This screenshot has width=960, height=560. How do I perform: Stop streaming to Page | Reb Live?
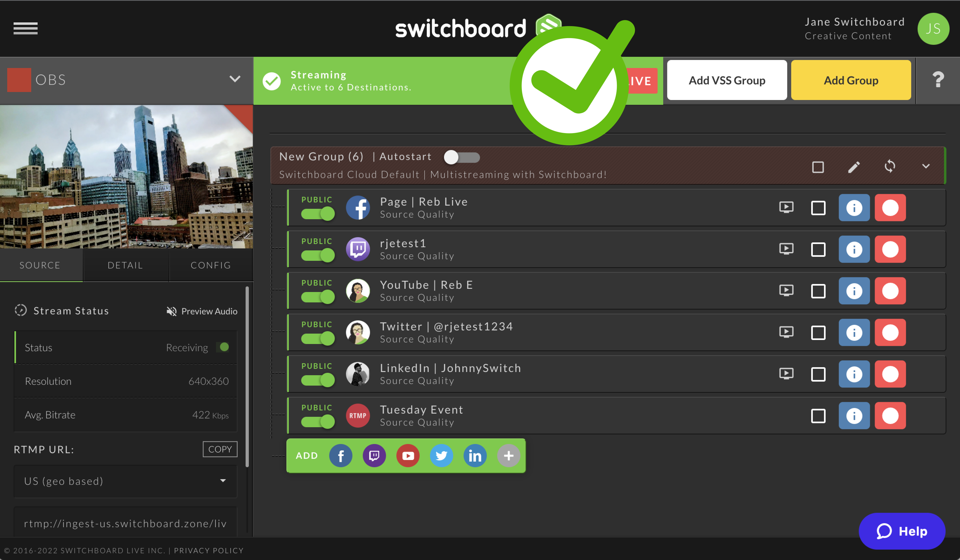point(890,208)
